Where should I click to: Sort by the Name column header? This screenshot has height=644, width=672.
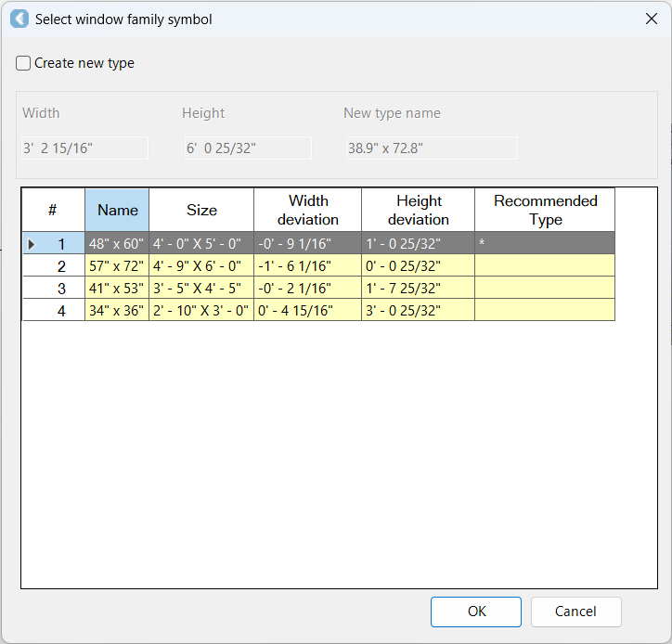tap(117, 210)
